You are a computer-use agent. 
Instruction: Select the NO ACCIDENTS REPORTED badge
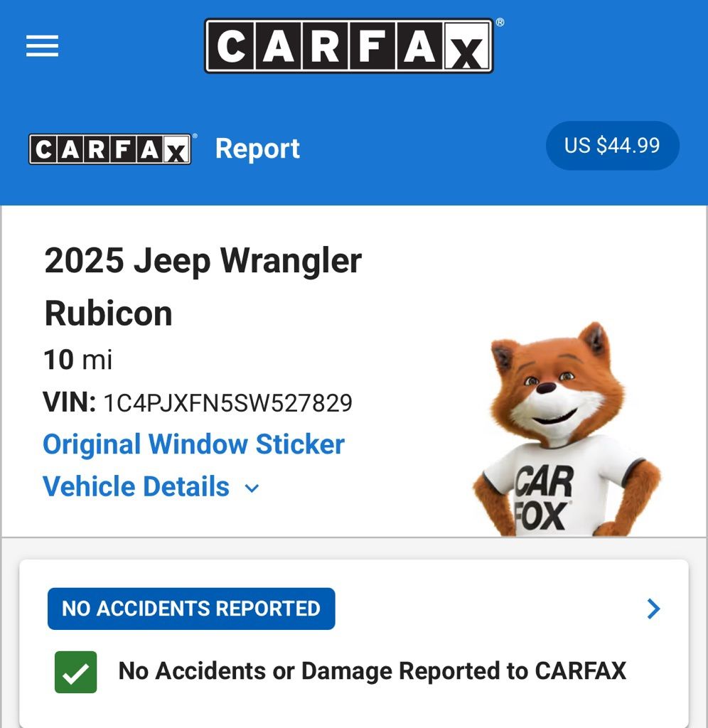click(x=191, y=609)
